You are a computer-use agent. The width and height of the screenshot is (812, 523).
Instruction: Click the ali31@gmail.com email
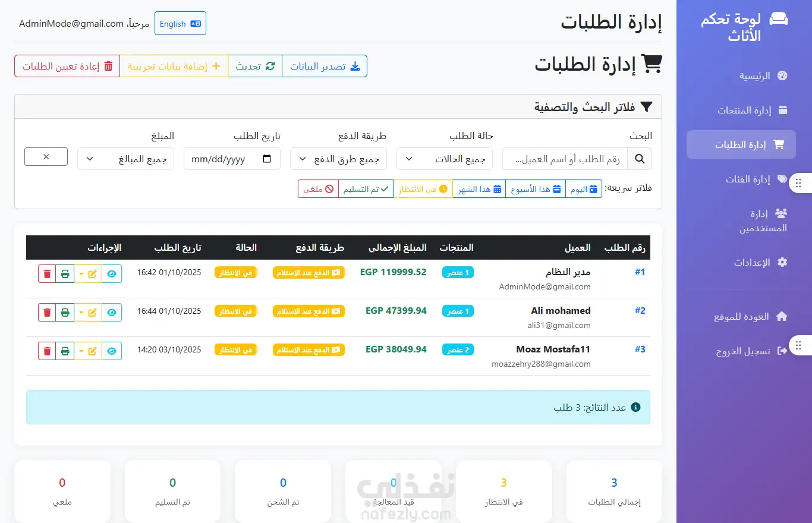tap(559, 326)
